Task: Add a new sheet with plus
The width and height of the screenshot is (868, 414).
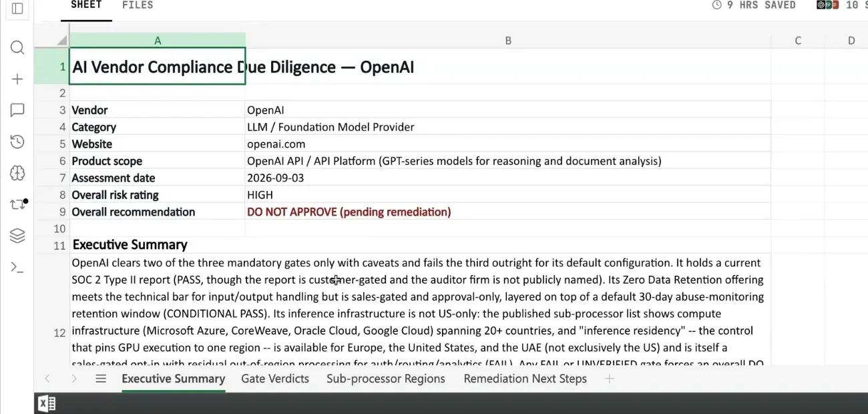Action: coord(609,379)
